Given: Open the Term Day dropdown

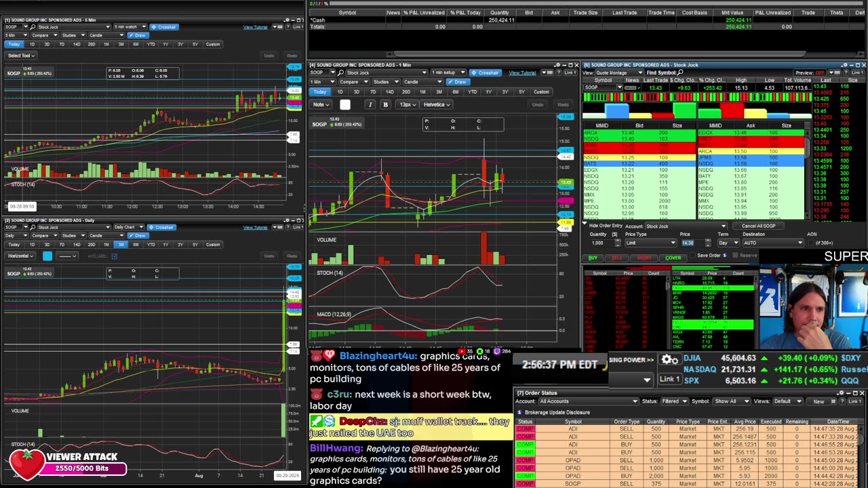Looking at the screenshot, I should click(728, 243).
